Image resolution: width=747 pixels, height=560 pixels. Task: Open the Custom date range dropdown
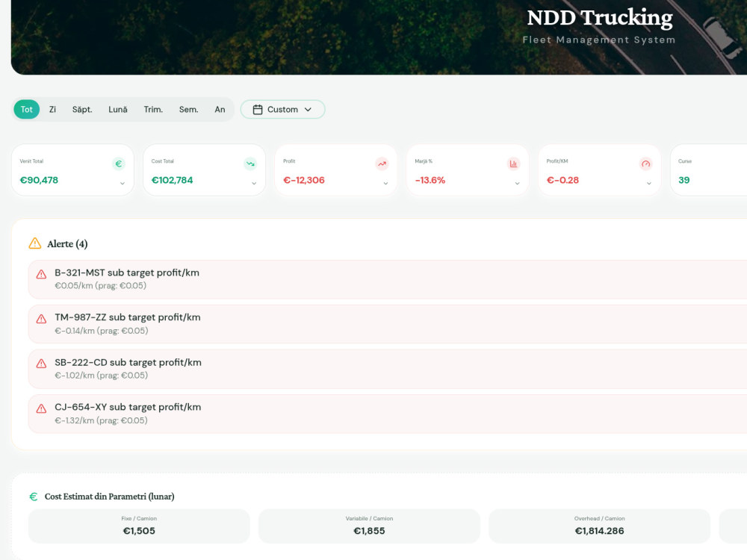tap(282, 110)
